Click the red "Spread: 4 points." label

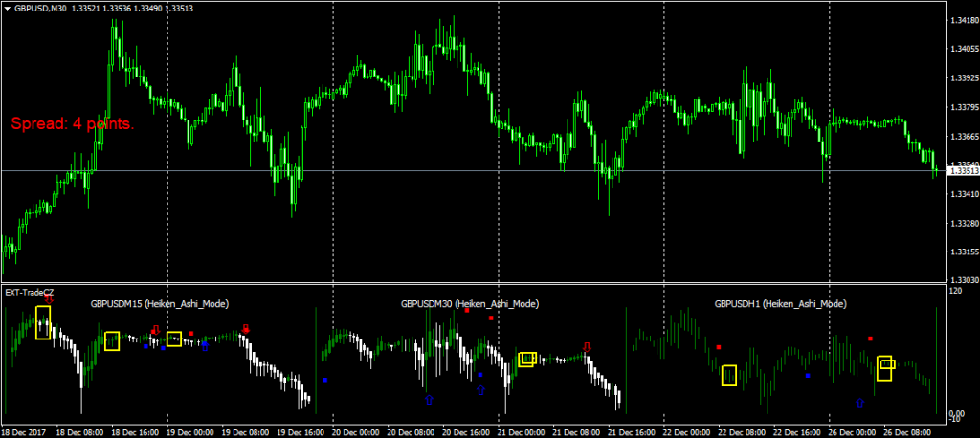pyautogui.click(x=73, y=124)
